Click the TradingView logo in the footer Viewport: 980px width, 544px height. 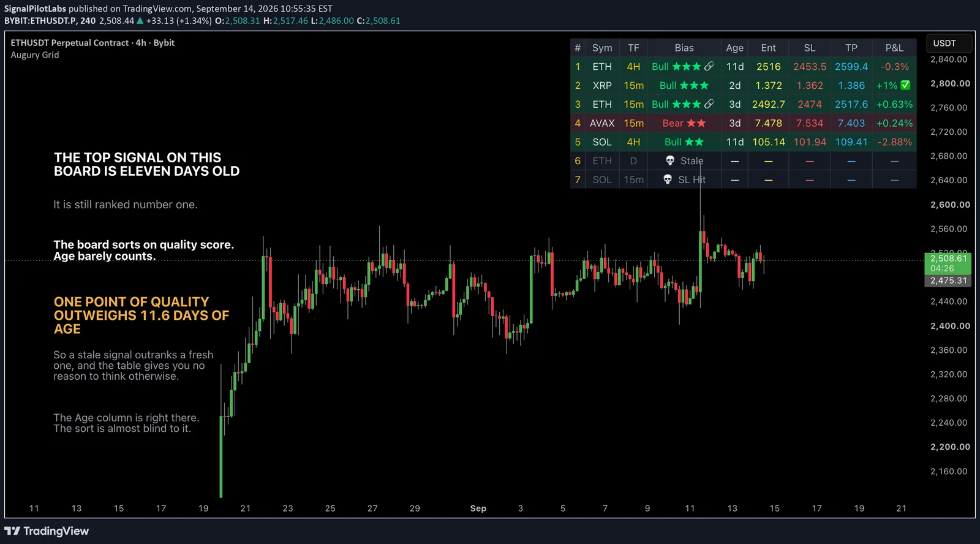point(47,531)
